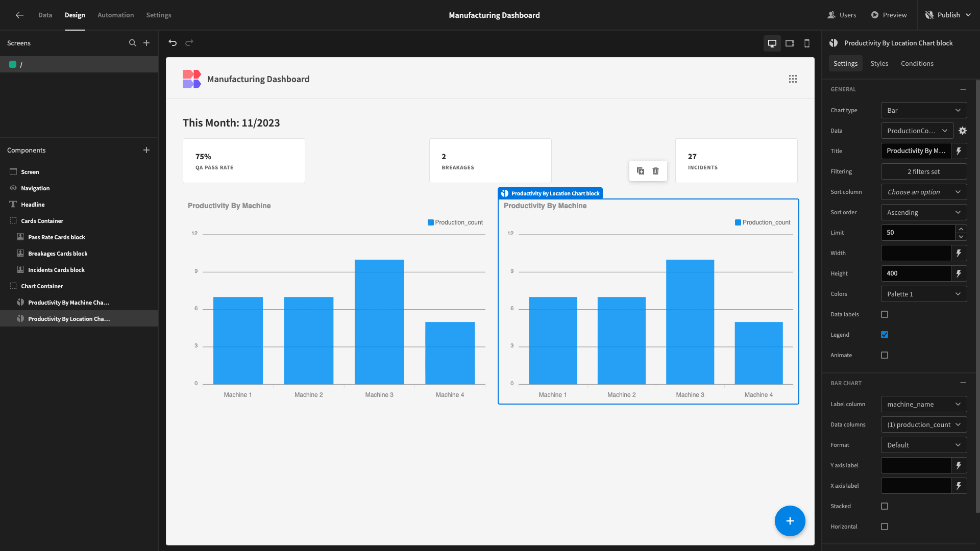The width and height of the screenshot is (980, 551).
Task: Click the Limit value input field
Action: click(x=919, y=232)
